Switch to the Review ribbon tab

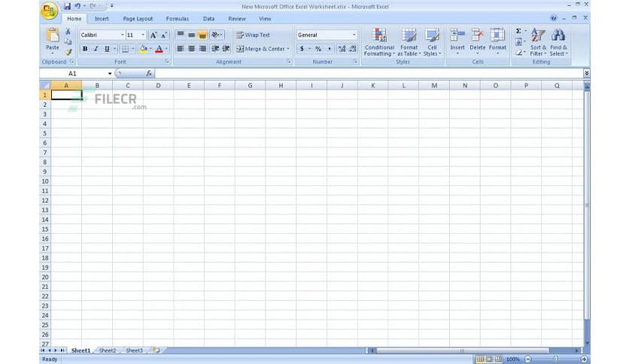[237, 19]
